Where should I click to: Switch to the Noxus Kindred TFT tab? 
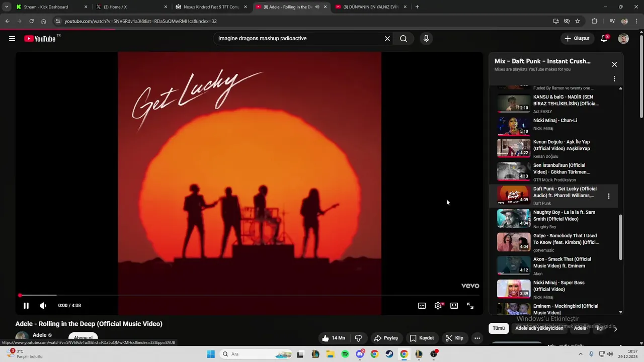210,7
